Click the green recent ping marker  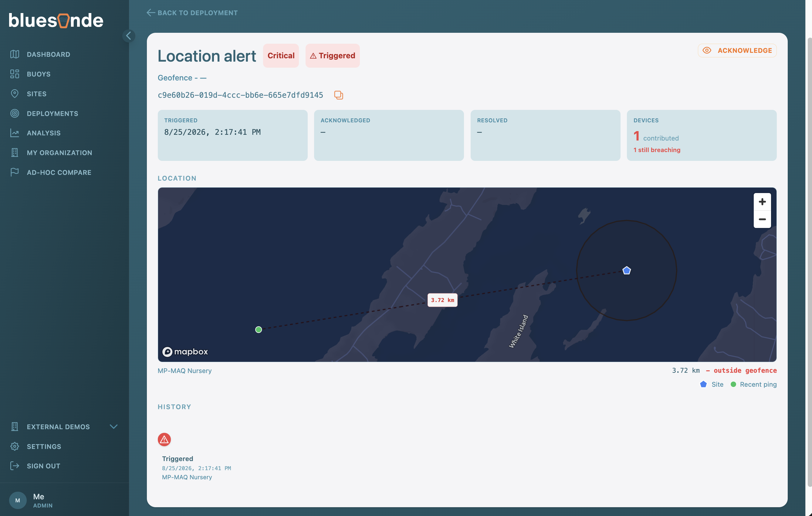259,330
